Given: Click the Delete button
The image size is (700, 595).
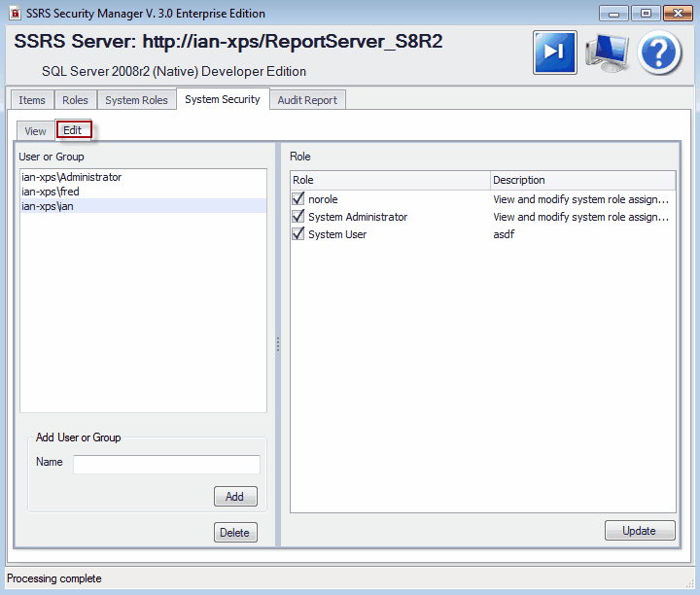Looking at the screenshot, I should click(x=235, y=532).
